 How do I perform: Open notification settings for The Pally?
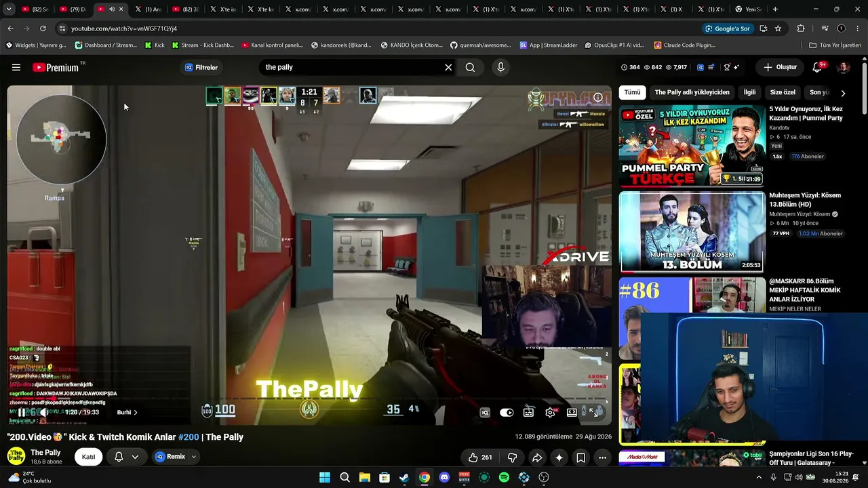(127, 457)
